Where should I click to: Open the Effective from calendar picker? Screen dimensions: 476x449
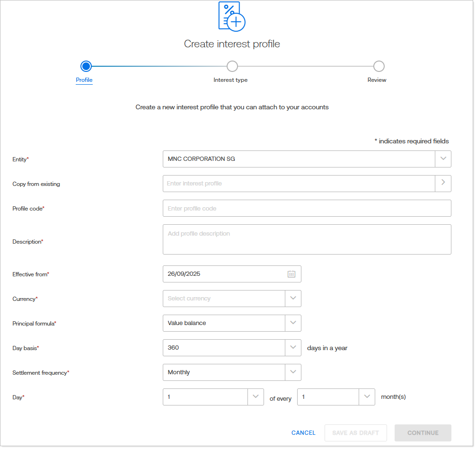click(x=291, y=274)
